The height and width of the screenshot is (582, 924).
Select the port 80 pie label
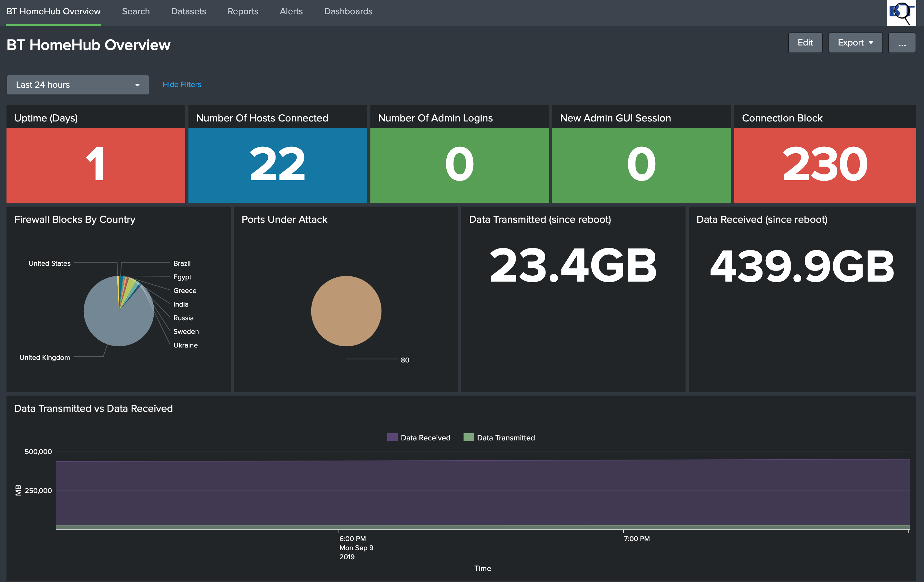click(405, 360)
